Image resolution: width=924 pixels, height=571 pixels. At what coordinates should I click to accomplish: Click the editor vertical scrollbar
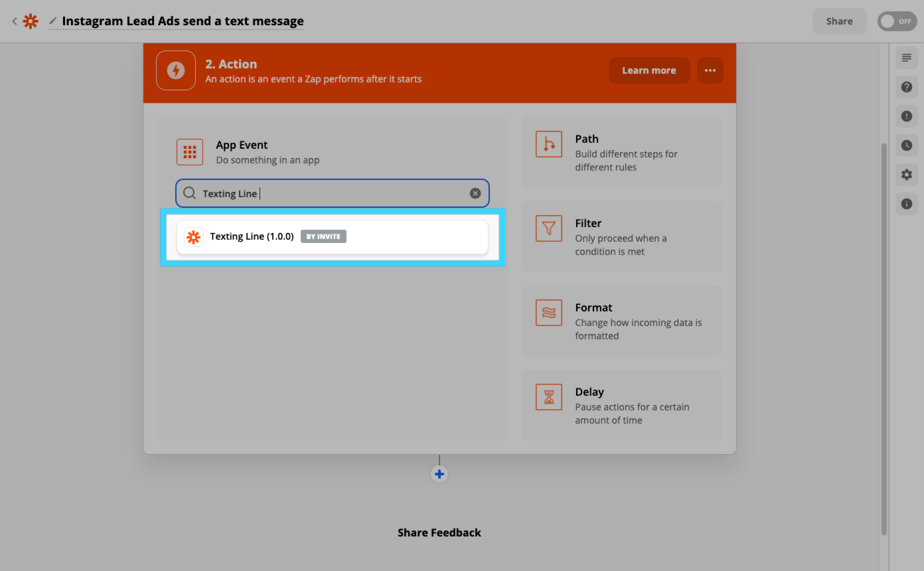click(x=884, y=339)
